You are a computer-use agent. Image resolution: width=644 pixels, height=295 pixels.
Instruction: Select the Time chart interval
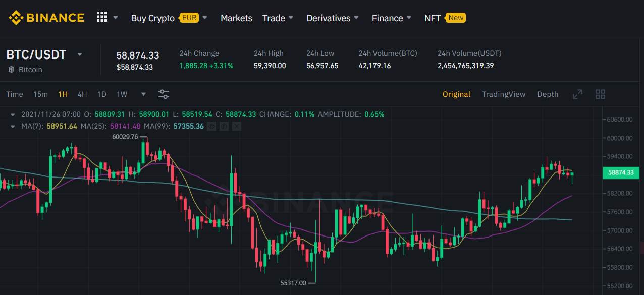[15, 94]
